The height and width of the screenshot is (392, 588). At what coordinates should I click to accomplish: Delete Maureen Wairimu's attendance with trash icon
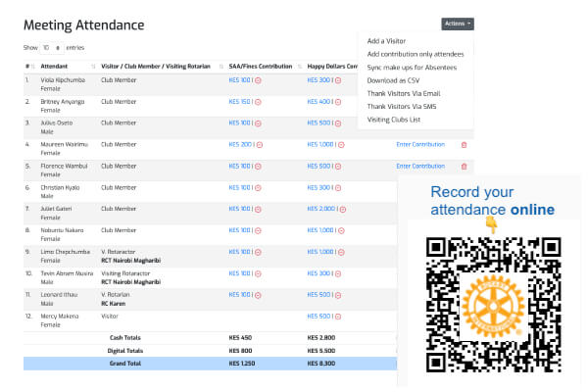(x=464, y=144)
